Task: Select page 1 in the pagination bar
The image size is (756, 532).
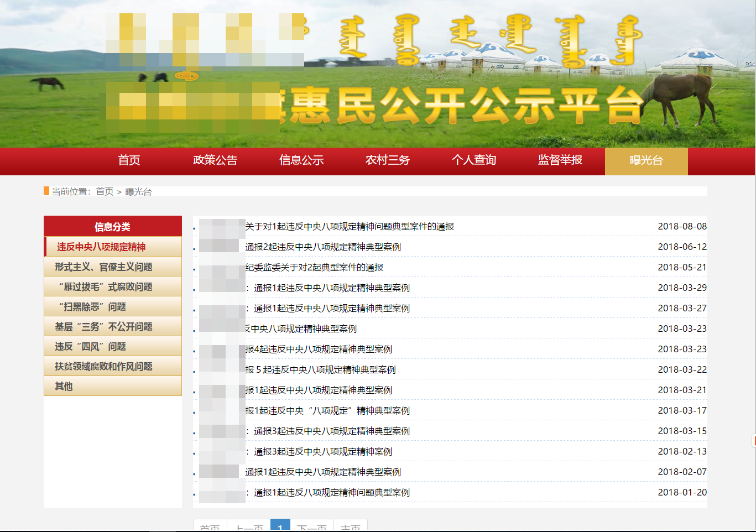Action: (281, 527)
